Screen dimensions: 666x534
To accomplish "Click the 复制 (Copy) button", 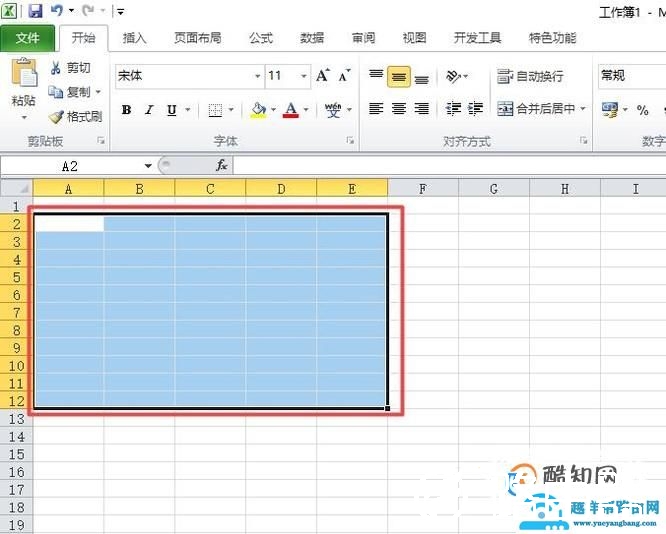I will tap(69, 92).
